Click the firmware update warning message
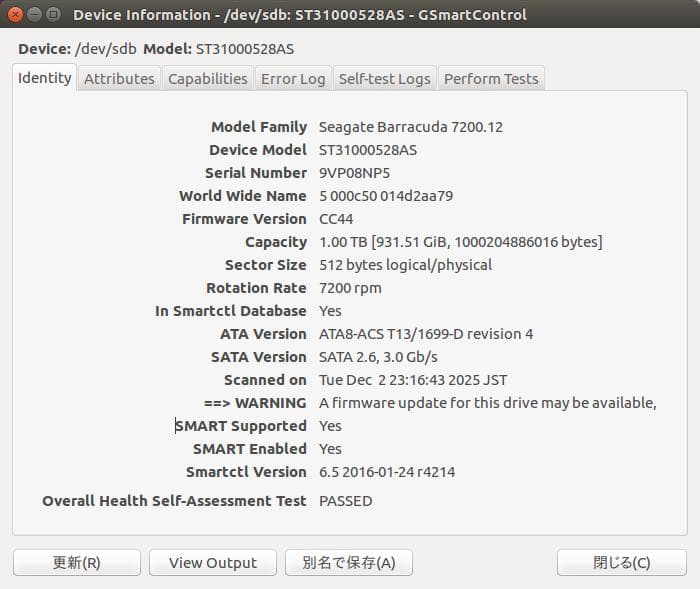 (488, 403)
